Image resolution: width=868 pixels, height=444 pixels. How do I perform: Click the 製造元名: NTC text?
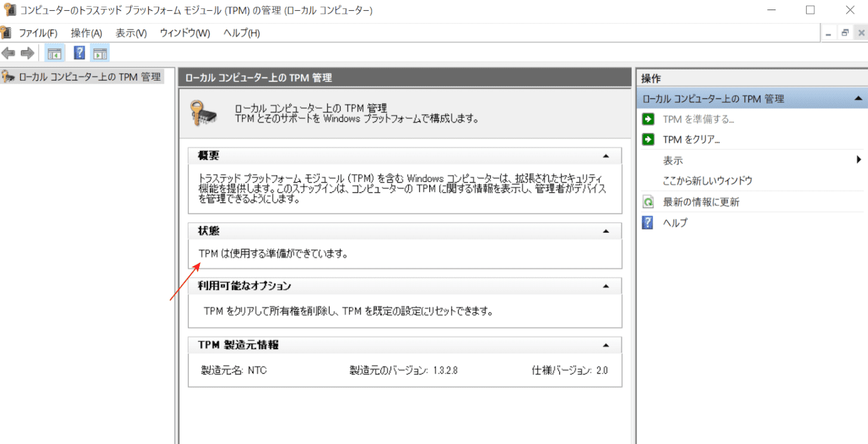(234, 370)
